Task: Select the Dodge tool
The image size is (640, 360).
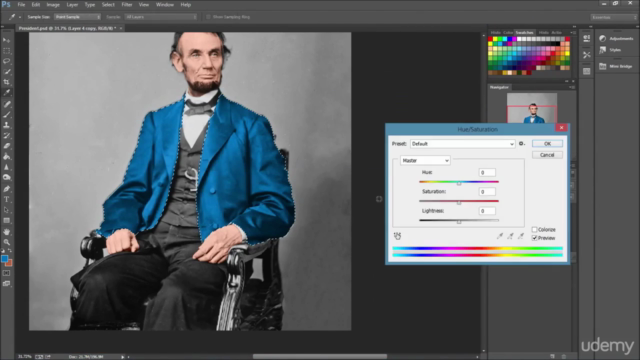Action: click(x=7, y=178)
